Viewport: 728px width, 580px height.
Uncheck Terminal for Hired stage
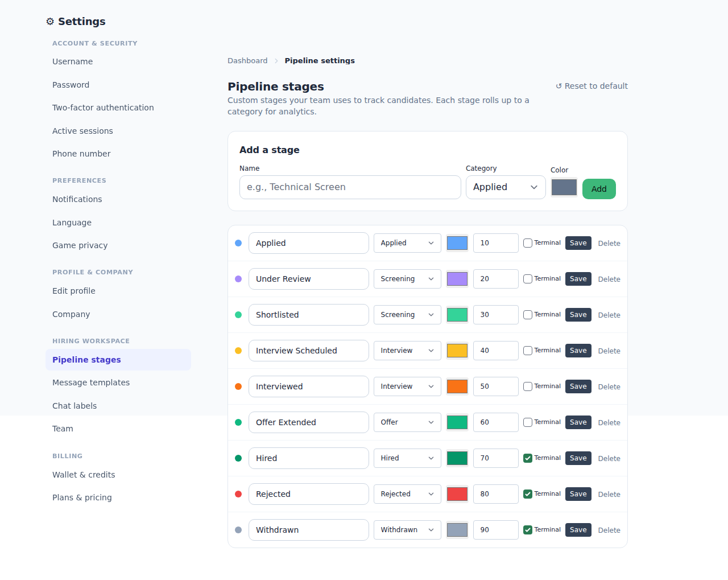coord(528,458)
